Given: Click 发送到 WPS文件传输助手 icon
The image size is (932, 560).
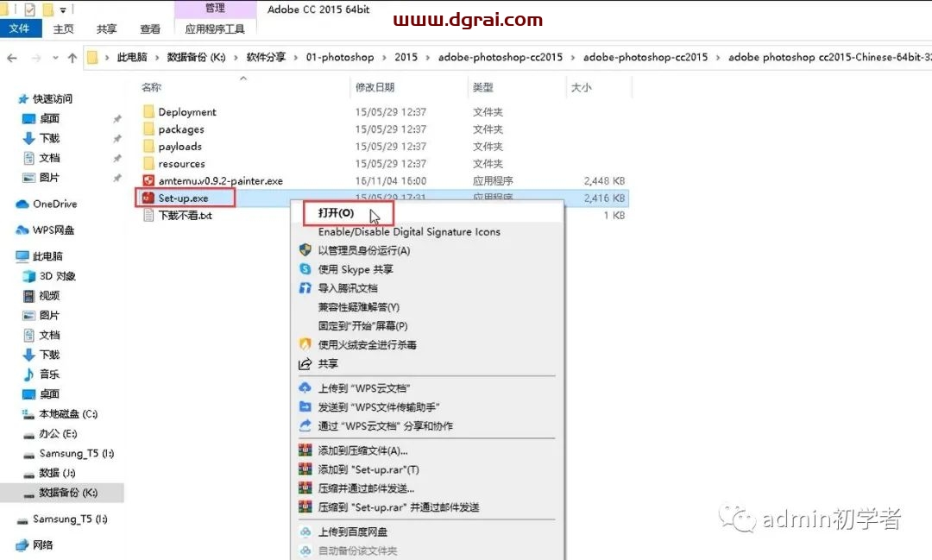Looking at the screenshot, I should point(305,407).
